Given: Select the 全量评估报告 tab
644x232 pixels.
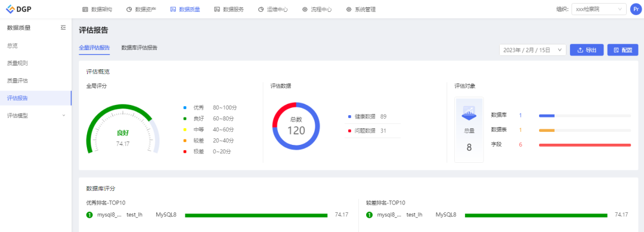Looking at the screenshot, I should [94, 48].
